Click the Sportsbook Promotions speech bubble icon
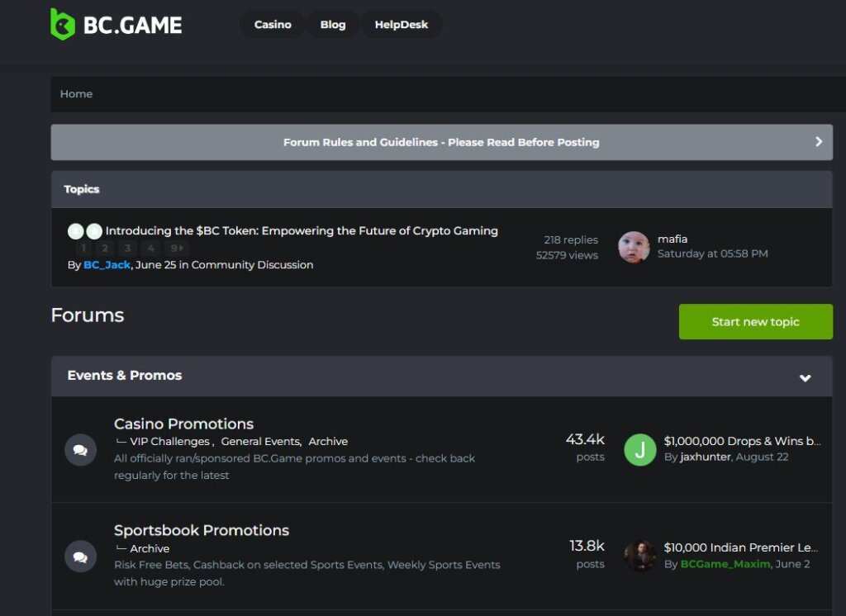This screenshot has width=846, height=616. (80, 557)
